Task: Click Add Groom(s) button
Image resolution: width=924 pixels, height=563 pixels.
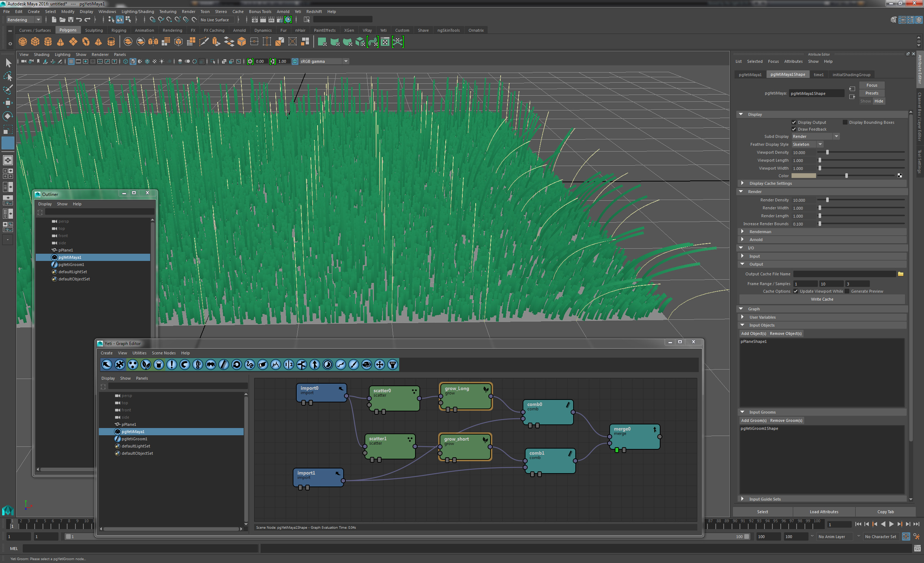Action: tap(753, 420)
